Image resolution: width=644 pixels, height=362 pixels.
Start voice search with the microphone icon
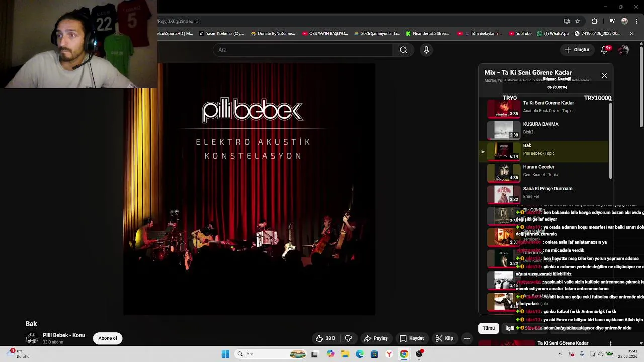426,50
